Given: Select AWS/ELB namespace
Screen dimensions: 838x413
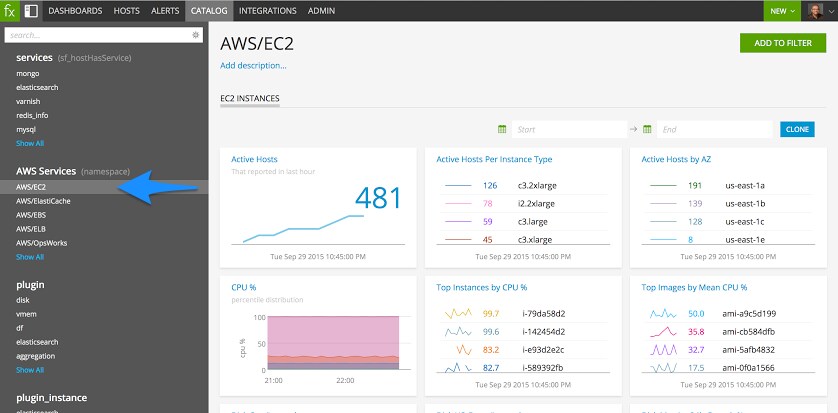Looking at the screenshot, I should 31,229.
